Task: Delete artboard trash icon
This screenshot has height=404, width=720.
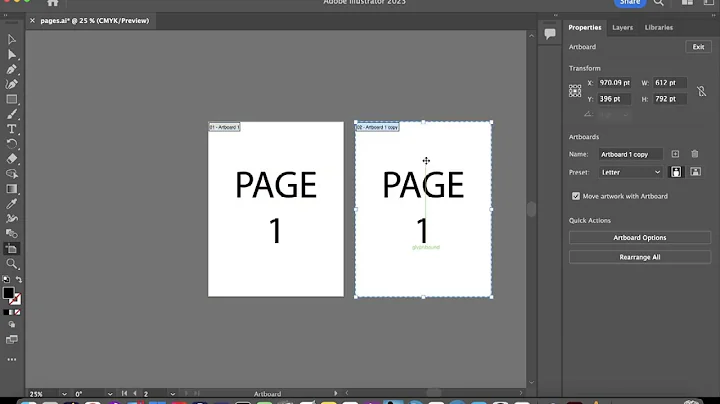Action: pos(695,154)
